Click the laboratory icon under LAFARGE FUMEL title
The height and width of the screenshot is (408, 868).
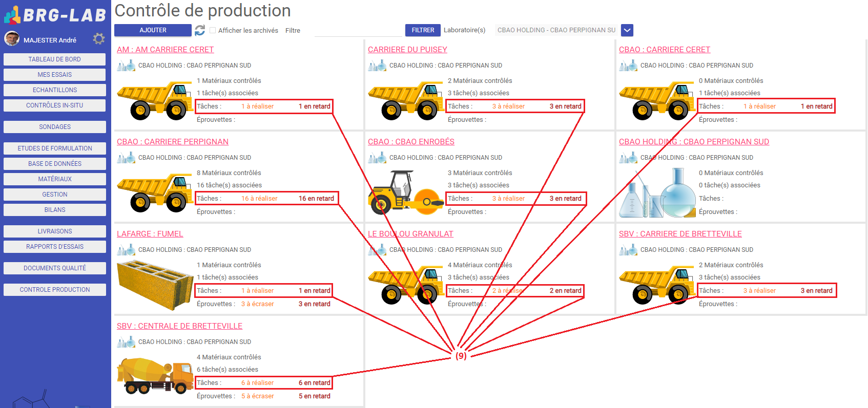click(x=126, y=250)
